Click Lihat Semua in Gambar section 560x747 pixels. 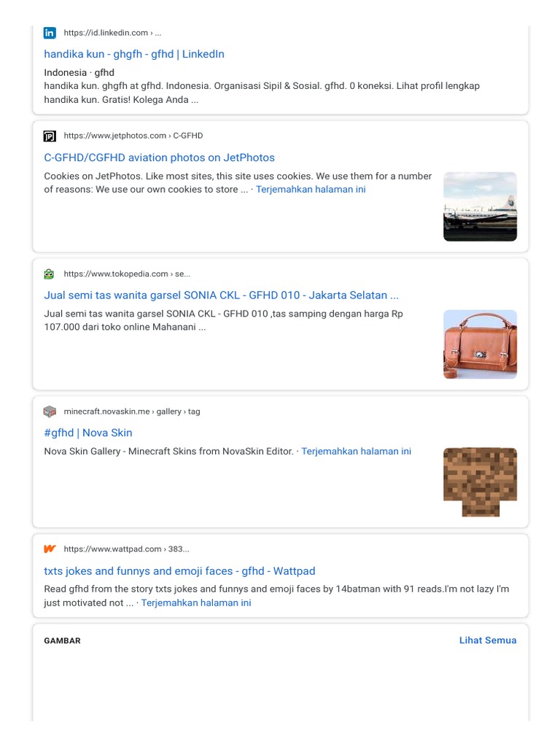click(x=487, y=640)
